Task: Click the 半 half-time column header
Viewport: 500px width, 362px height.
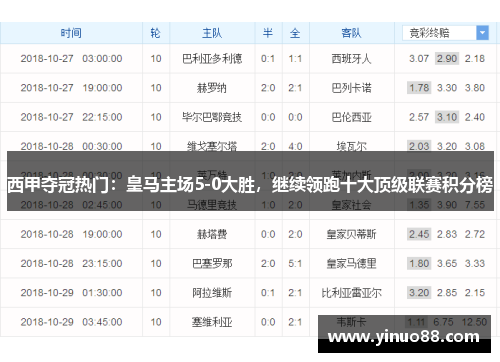Action: tap(268, 33)
